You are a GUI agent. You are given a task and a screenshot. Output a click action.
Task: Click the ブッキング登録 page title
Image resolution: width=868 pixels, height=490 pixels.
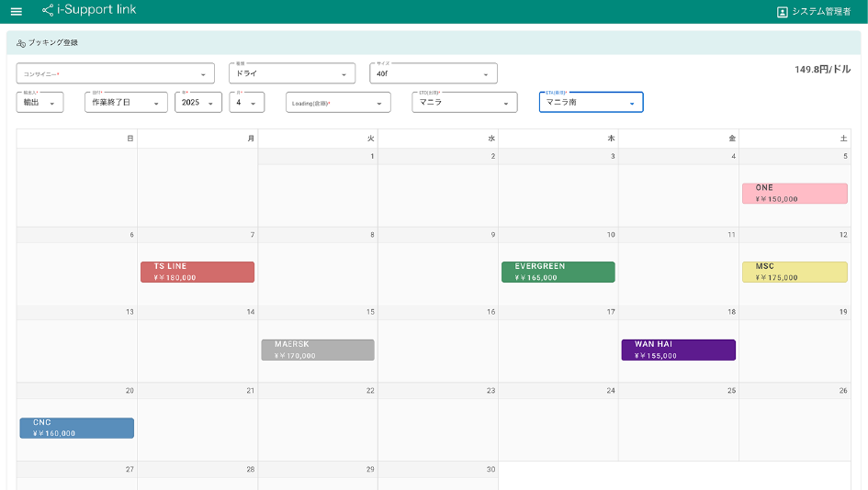pos(53,42)
